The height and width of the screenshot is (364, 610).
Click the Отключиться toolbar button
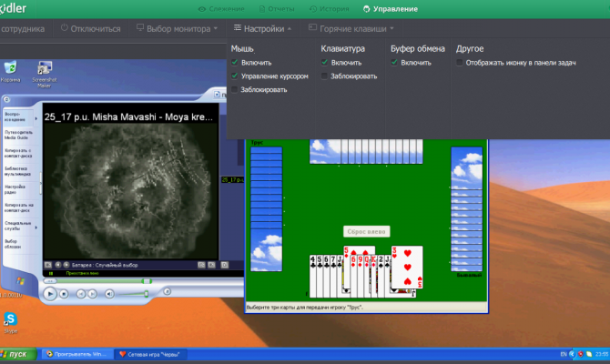pos(90,28)
